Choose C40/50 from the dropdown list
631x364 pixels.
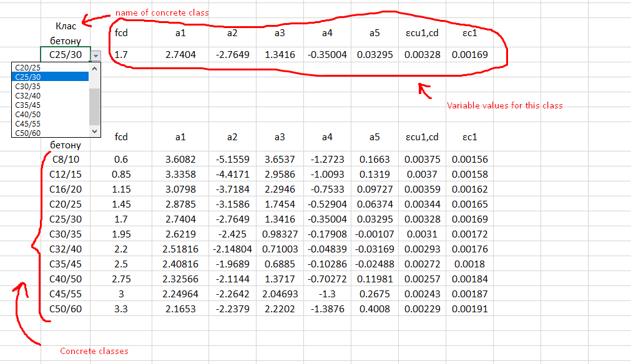(50, 114)
